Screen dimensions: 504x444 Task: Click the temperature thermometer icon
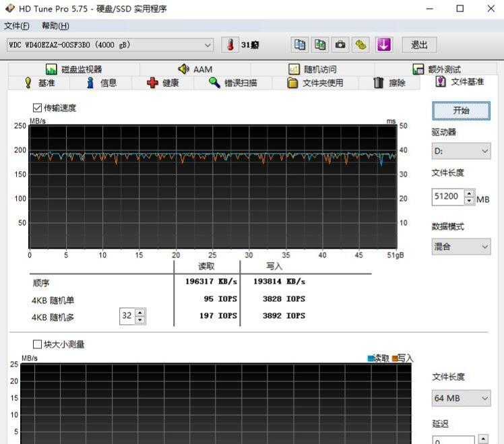click(230, 44)
